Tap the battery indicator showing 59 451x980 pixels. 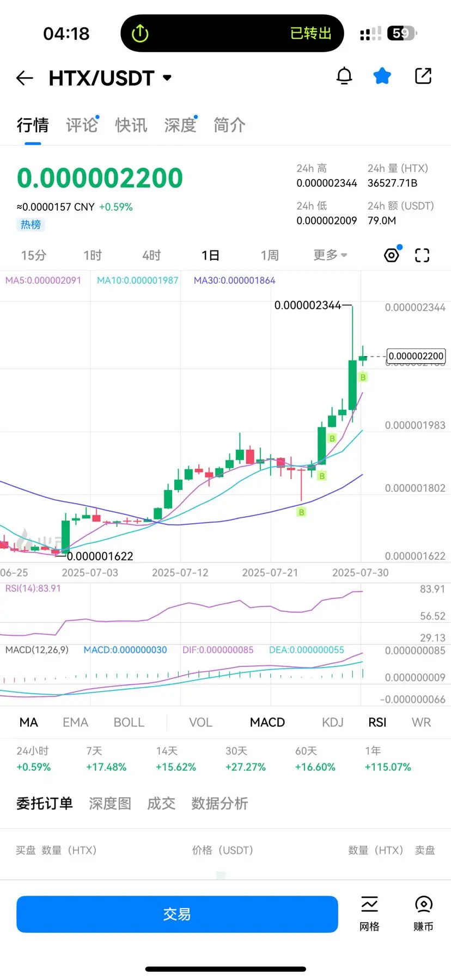tap(402, 33)
